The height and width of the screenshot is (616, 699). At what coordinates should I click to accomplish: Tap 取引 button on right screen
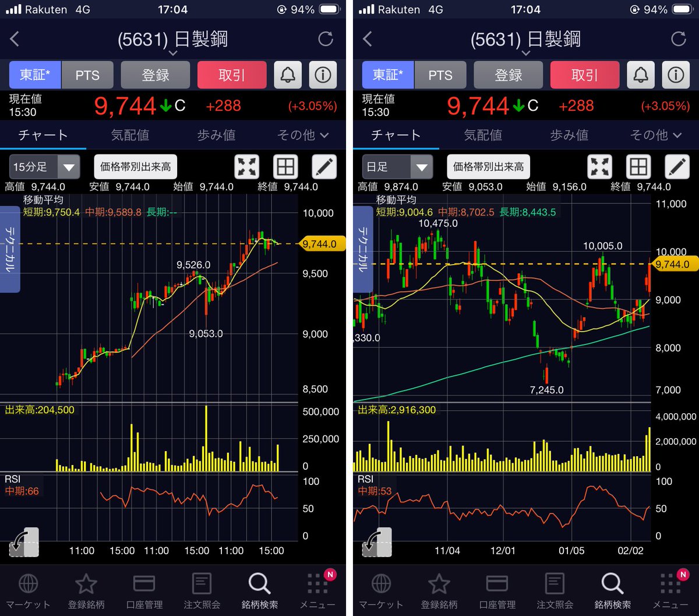coord(585,75)
